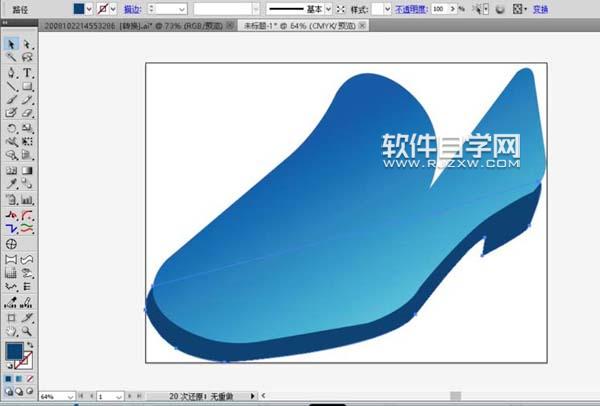Click the recolor artwork wheel icon
The width and height of the screenshot is (600, 406).
pyautogui.click(x=500, y=9)
